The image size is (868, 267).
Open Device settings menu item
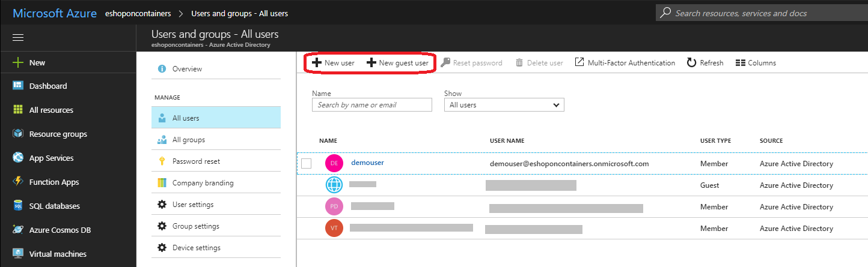(x=216, y=248)
